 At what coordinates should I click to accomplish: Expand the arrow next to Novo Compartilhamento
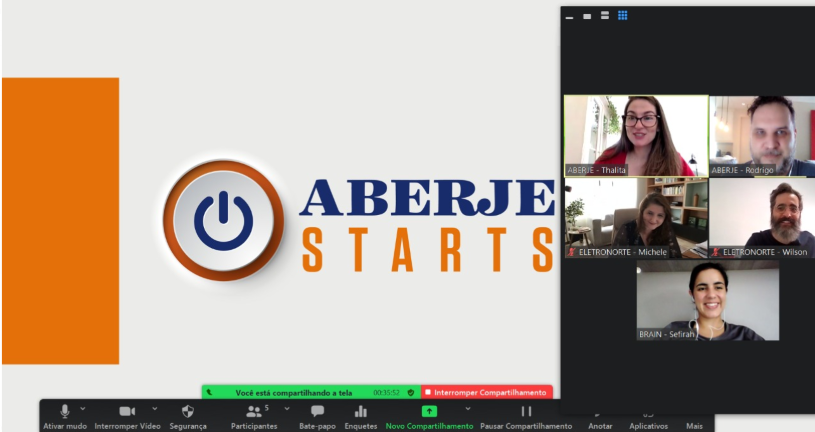(x=467, y=408)
